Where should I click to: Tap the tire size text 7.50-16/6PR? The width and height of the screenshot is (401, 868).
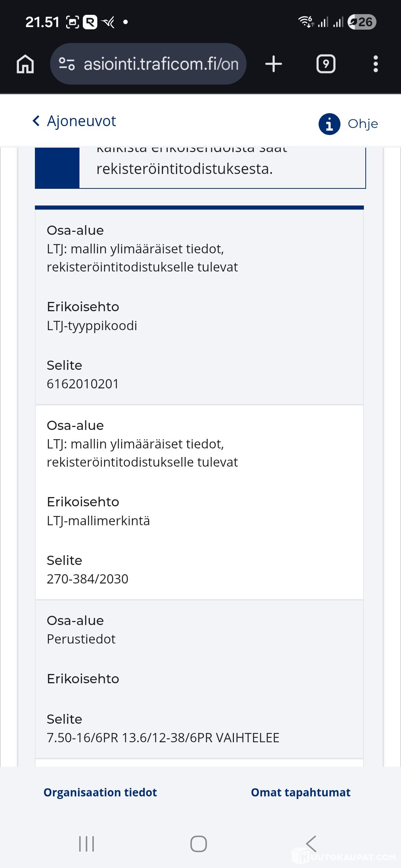coord(82,738)
